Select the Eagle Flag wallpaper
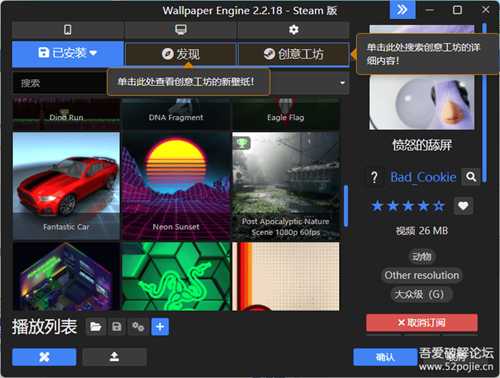 pyautogui.click(x=286, y=113)
